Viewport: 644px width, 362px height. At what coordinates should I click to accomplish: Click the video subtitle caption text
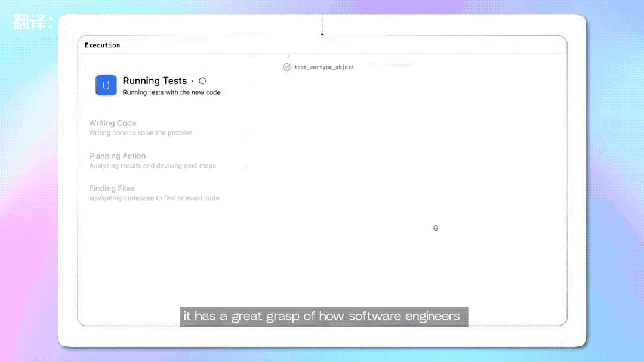click(323, 316)
